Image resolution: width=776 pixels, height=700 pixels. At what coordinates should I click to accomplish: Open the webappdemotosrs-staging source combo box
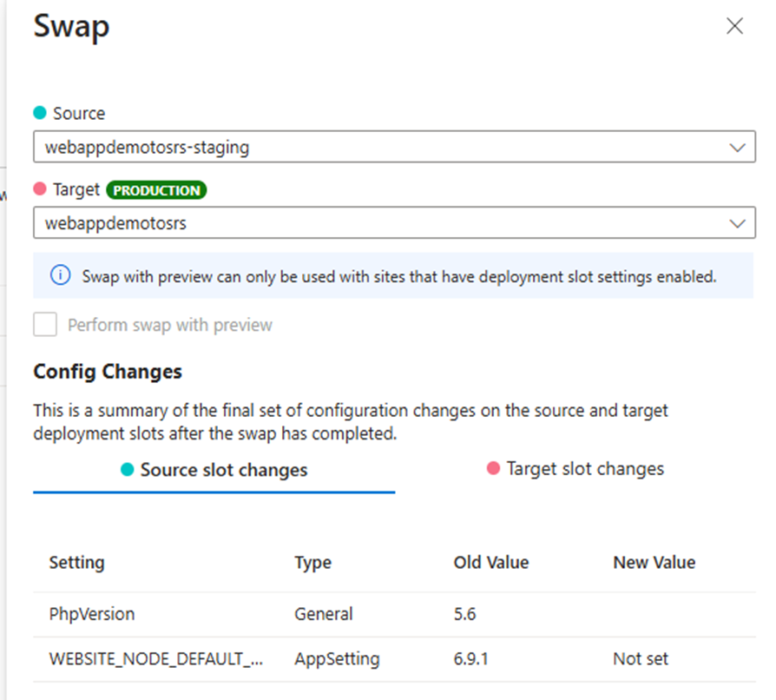point(394,147)
